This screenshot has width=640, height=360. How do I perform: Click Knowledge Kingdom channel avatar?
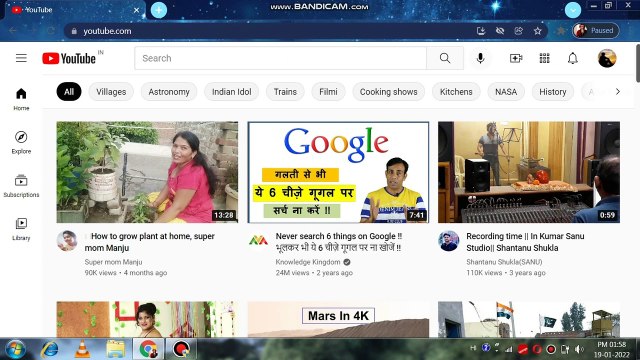258,240
